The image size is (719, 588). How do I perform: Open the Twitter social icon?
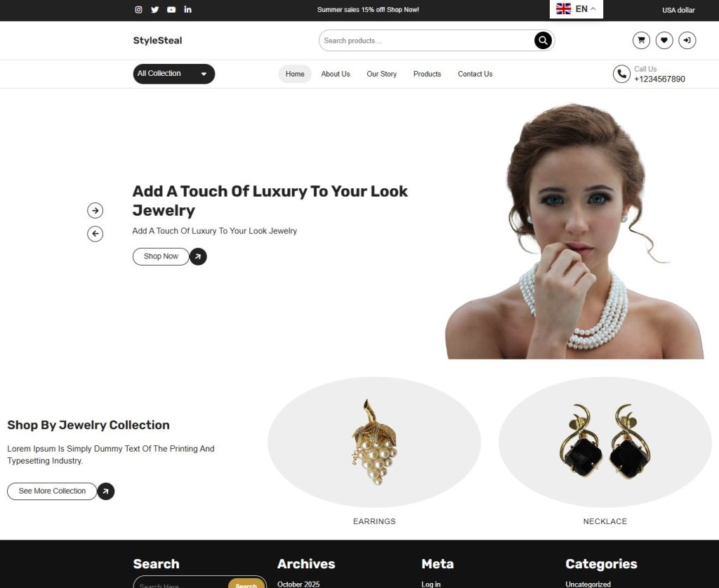[155, 10]
